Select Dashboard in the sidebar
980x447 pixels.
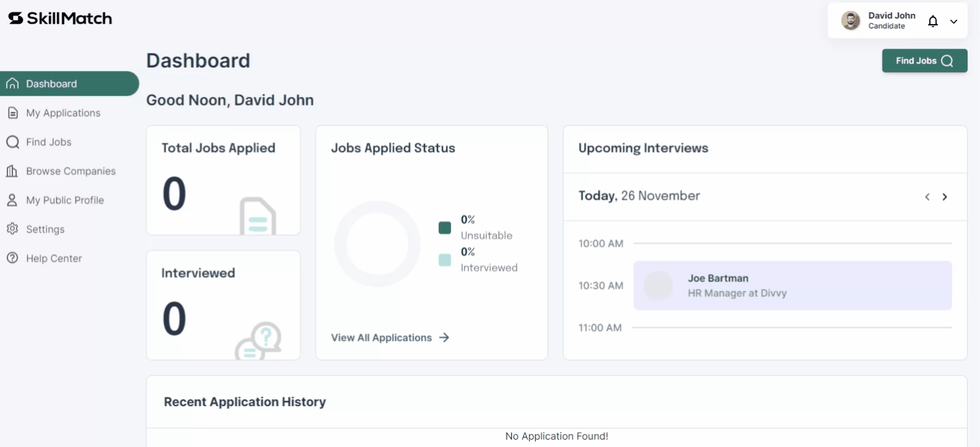point(69,84)
